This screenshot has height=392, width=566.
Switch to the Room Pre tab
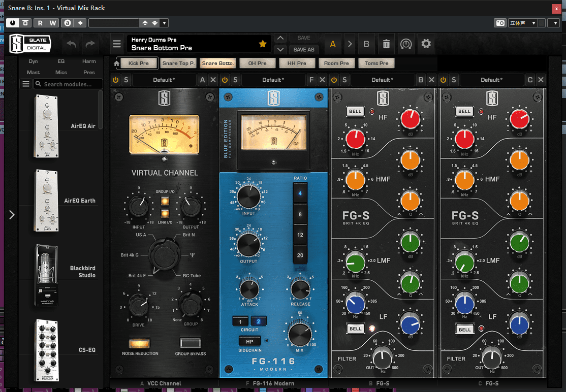click(336, 63)
